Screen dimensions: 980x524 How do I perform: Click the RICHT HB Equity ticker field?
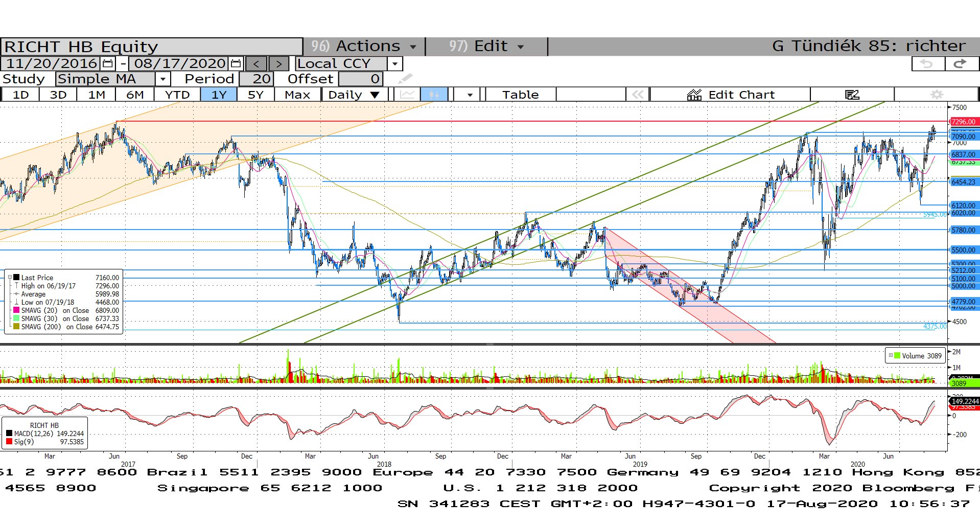[152, 47]
